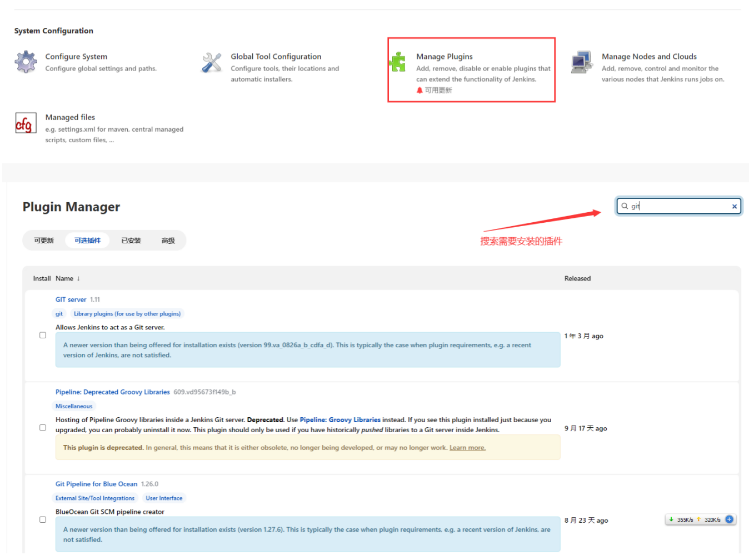Click the Miscellaneous category tag

coord(74,406)
